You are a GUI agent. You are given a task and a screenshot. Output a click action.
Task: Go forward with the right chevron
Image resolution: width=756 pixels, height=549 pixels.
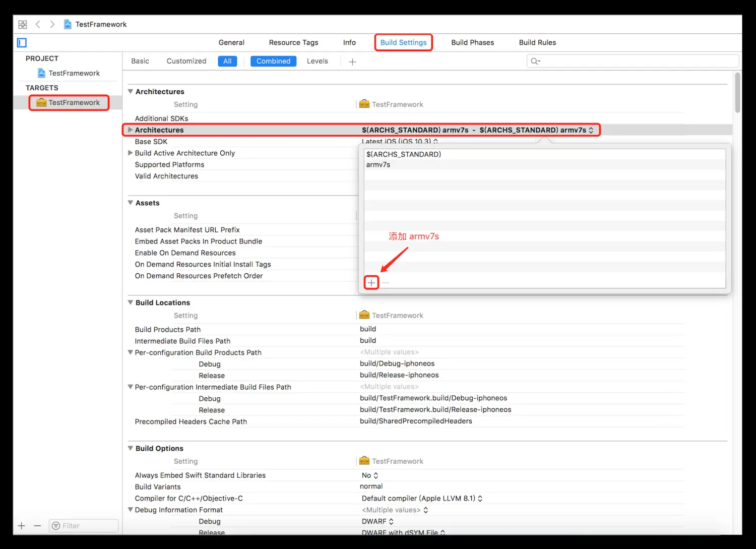point(52,24)
